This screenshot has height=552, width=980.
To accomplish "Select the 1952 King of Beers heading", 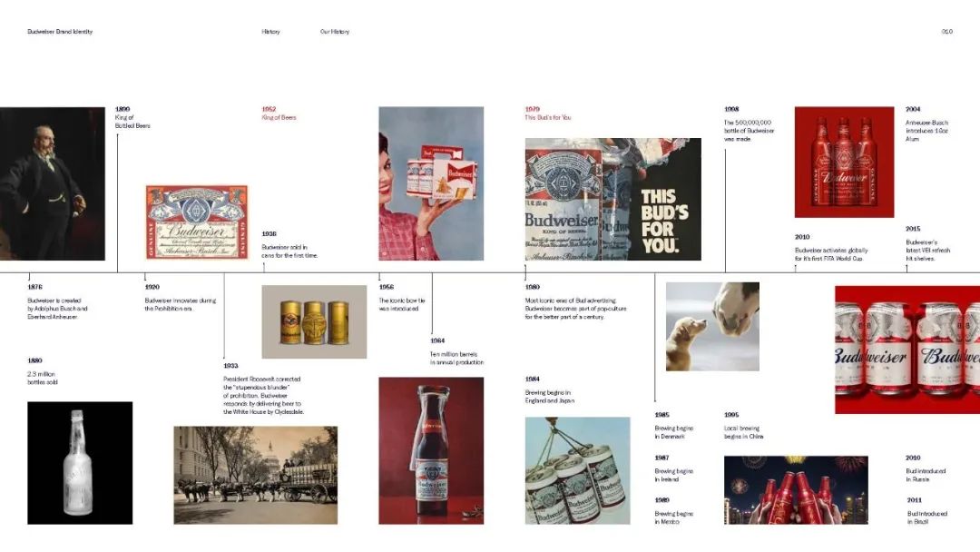I will click(x=279, y=113).
